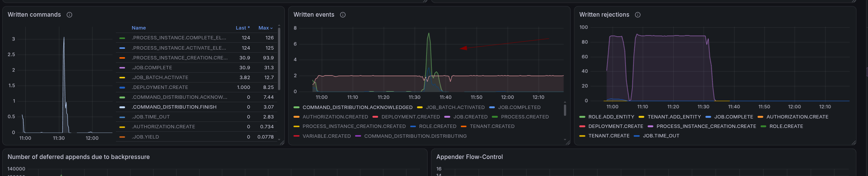Toggle AUTHORIZATION.CREATED in events legend
The width and height of the screenshot is (868, 176).
point(335,117)
